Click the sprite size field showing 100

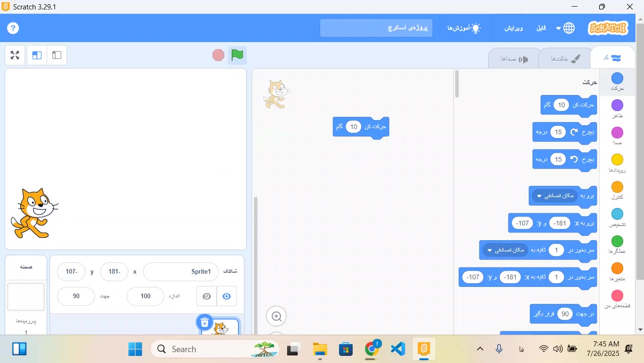(145, 296)
